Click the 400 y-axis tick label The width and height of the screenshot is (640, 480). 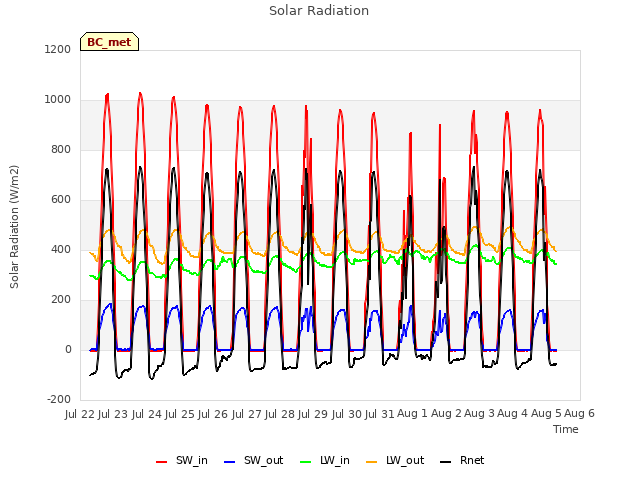[x=61, y=250]
